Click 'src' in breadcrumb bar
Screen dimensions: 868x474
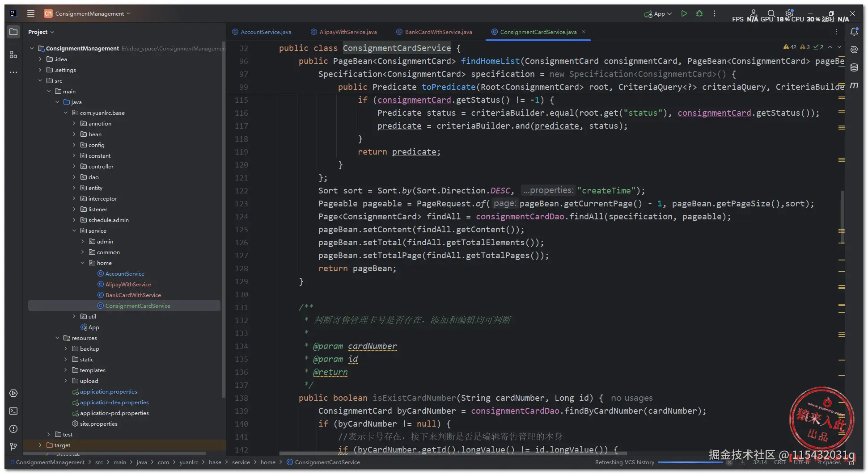tap(99, 462)
